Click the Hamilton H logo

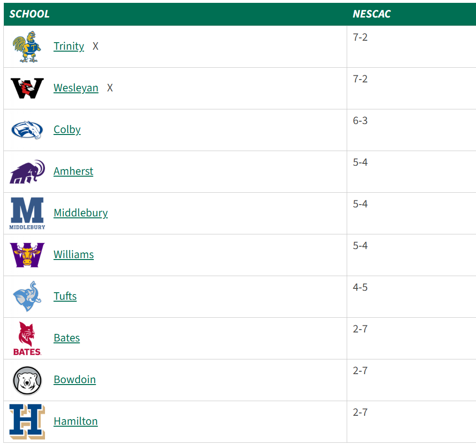pos(27,421)
